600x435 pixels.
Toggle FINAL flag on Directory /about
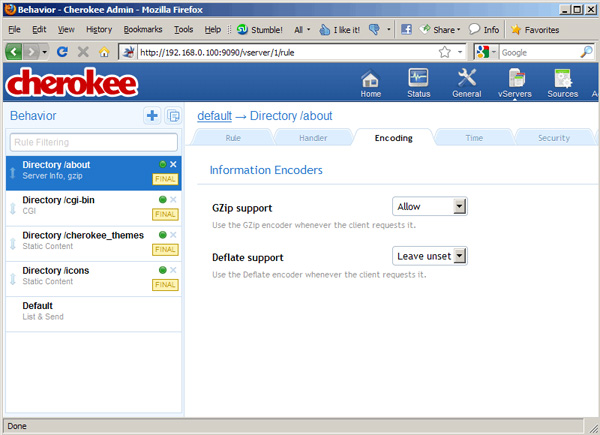[165, 179]
